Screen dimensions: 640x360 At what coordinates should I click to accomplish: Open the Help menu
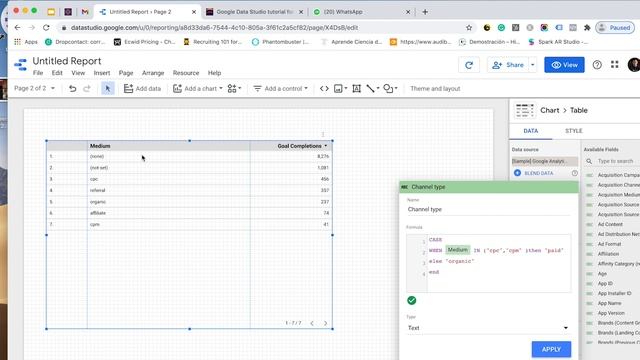(214, 73)
